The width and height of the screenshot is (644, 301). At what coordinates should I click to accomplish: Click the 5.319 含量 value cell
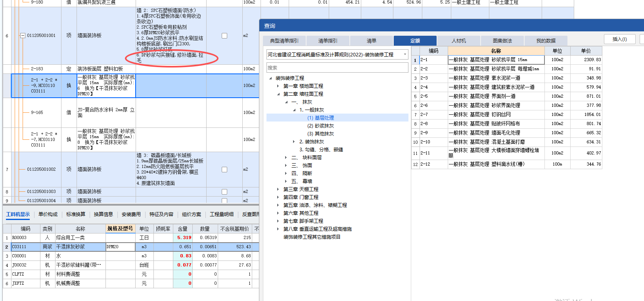click(x=183, y=238)
